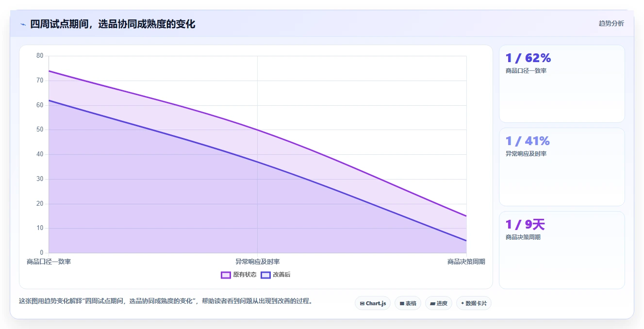Image resolution: width=644 pixels, height=329 pixels.
Task: Click the y-axis value 80
Action: tap(40, 56)
